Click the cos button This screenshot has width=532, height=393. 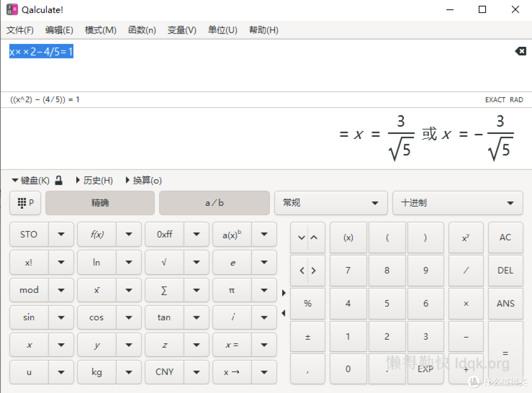click(97, 317)
